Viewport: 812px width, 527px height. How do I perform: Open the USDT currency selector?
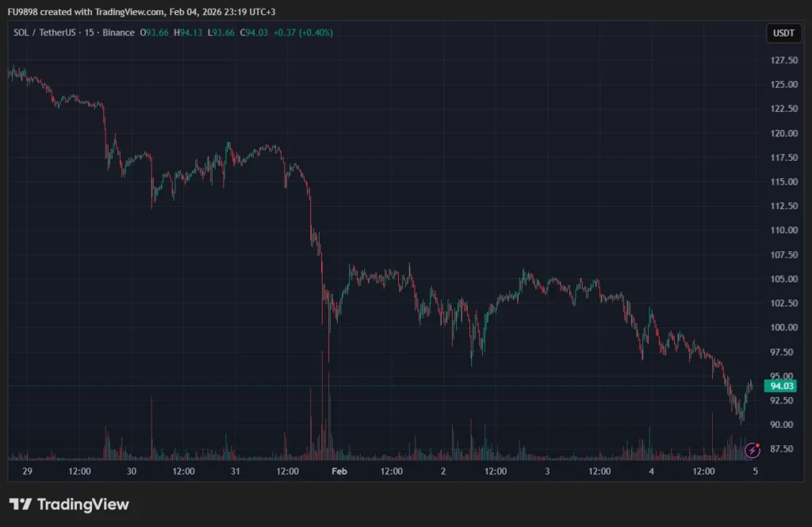[783, 33]
